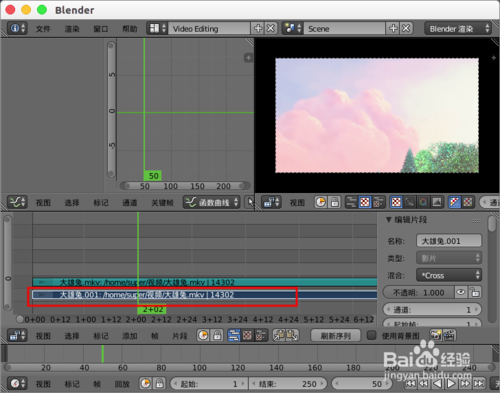Viewport: 500px width, 393px height.
Task: Open the 回放 menu in timeline
Action: click(122, 384)
